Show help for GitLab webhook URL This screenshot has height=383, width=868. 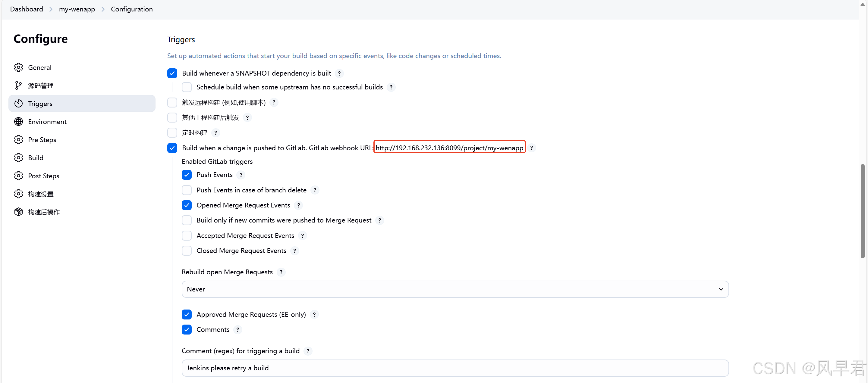(531, 148)
